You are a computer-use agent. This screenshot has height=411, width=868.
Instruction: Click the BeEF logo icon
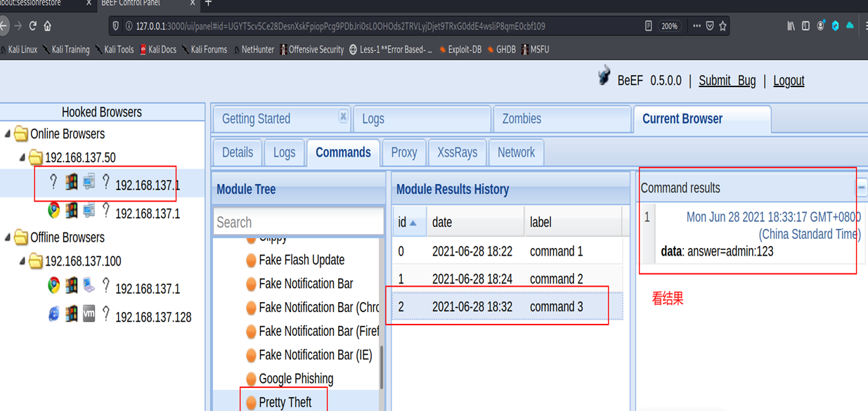(x=604, y=77)
